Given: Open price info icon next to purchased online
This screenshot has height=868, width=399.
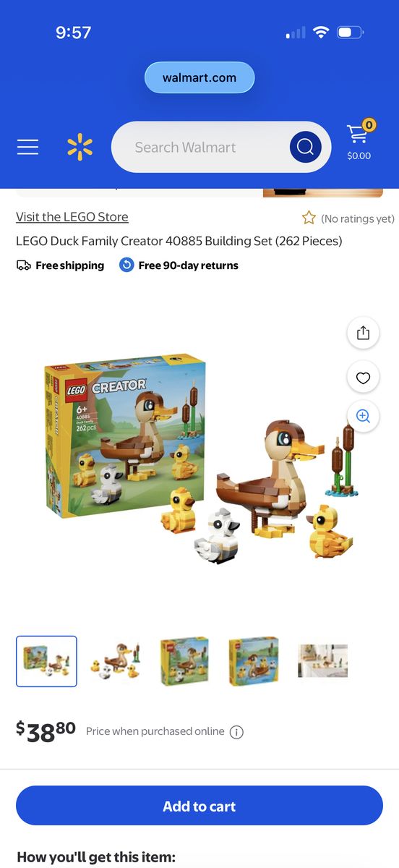Looking at the screenshot, I should pyautogui.click(x=236, y=732).
